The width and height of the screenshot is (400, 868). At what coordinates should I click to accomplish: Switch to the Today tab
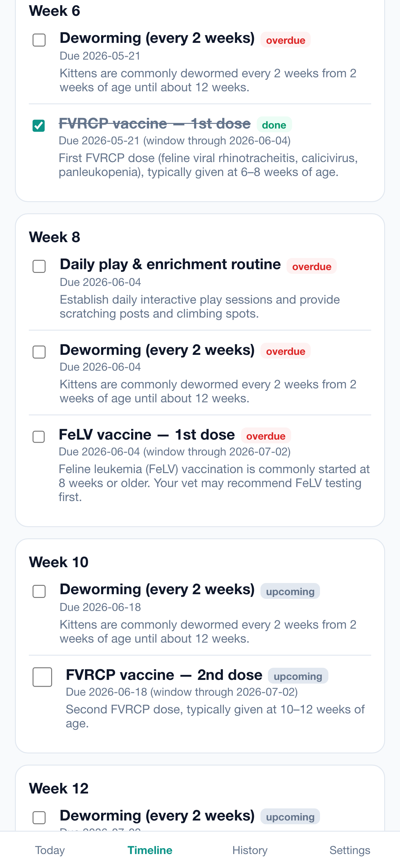point(50,850)
